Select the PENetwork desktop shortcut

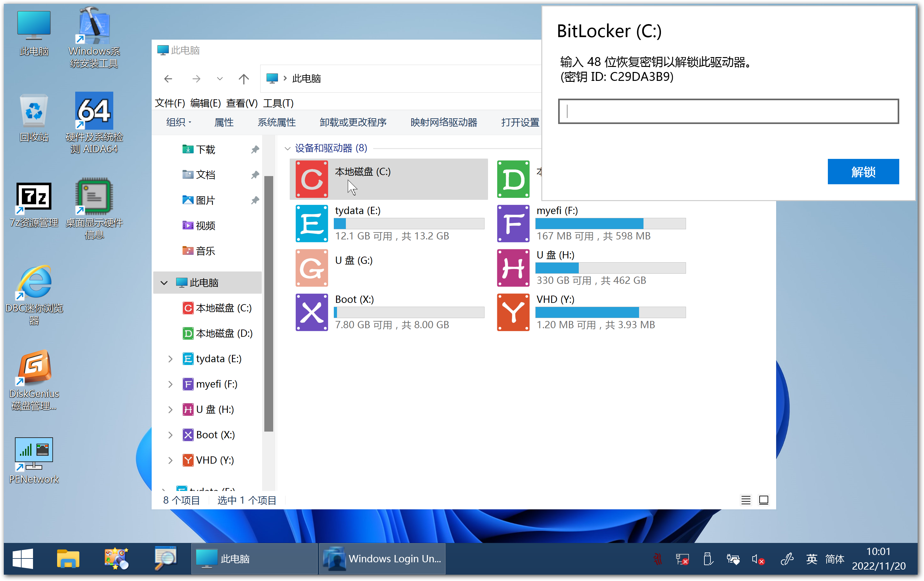click(34, 461)
